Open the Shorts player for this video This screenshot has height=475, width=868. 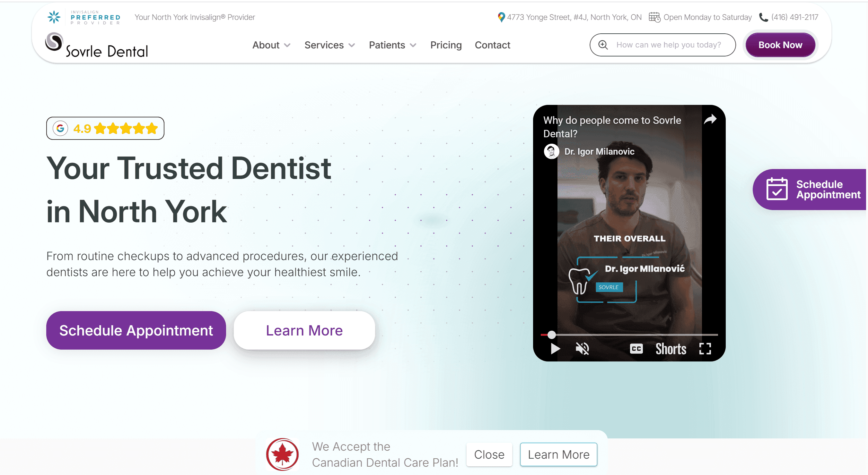click(x=671, y=349)
